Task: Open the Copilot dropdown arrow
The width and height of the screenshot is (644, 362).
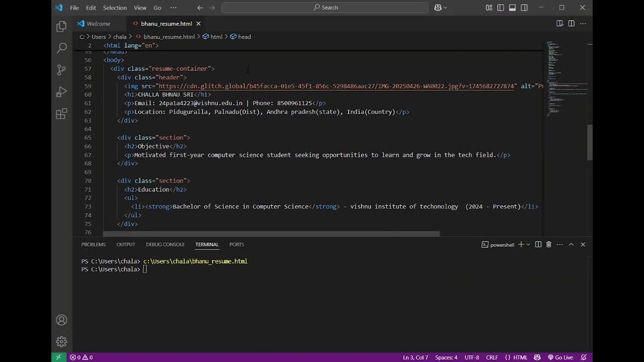Action: click(x=445, y=8)
